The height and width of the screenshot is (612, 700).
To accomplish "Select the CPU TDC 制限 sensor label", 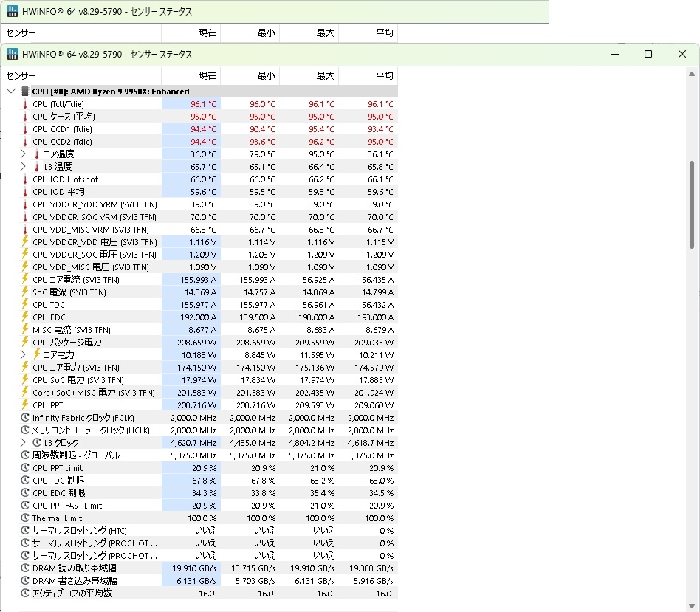I will [58, 481].
